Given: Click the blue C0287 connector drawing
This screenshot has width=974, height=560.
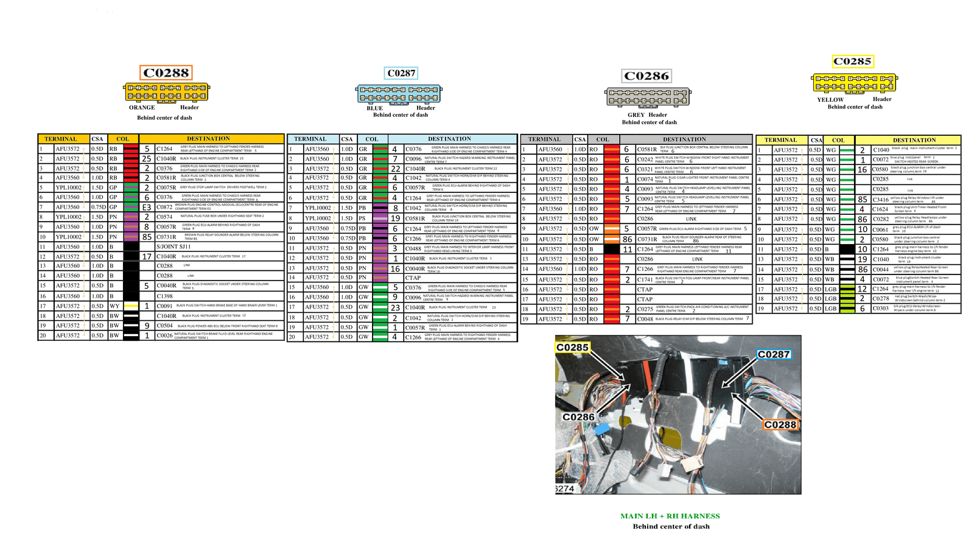Looking at the screenshot, I should pyautogui.click(x=398, y=94).
